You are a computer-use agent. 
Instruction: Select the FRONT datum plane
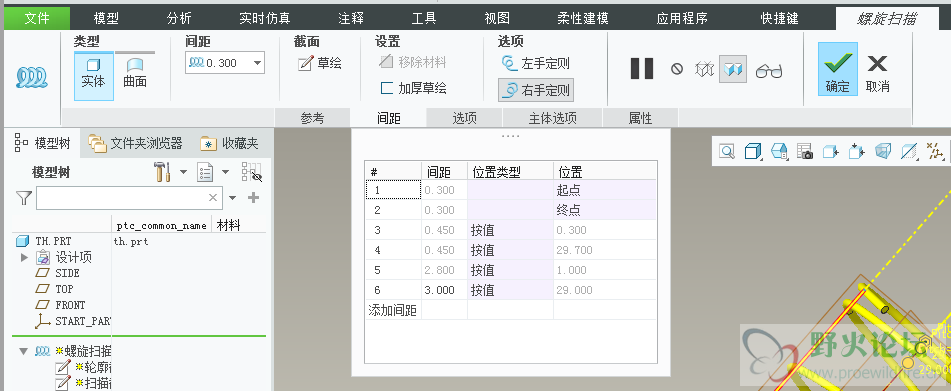(x=70, y=305)
